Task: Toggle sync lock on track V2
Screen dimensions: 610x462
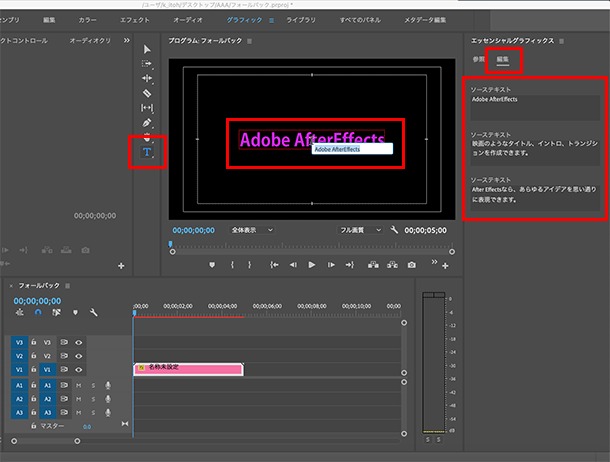Action: (x=64, y=356)
